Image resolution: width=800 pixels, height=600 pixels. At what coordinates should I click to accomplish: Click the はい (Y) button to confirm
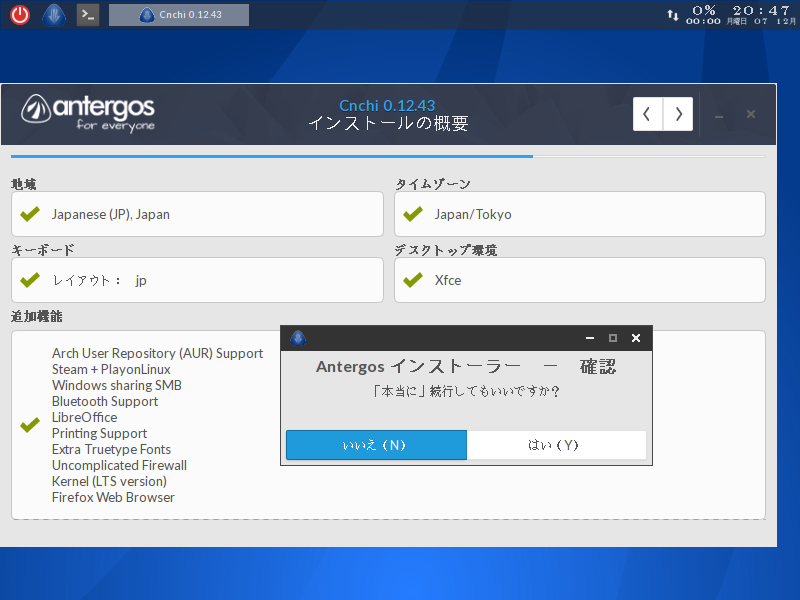coord(556,445)
